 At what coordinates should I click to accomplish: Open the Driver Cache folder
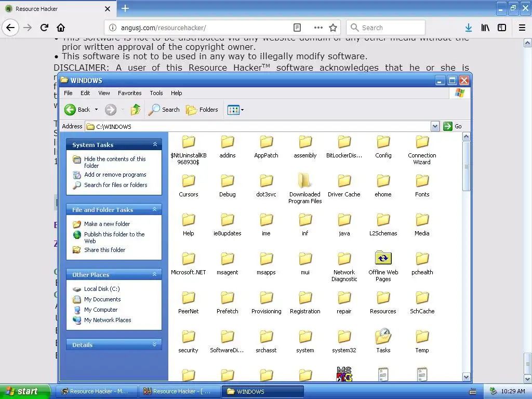tap(344, 185)
